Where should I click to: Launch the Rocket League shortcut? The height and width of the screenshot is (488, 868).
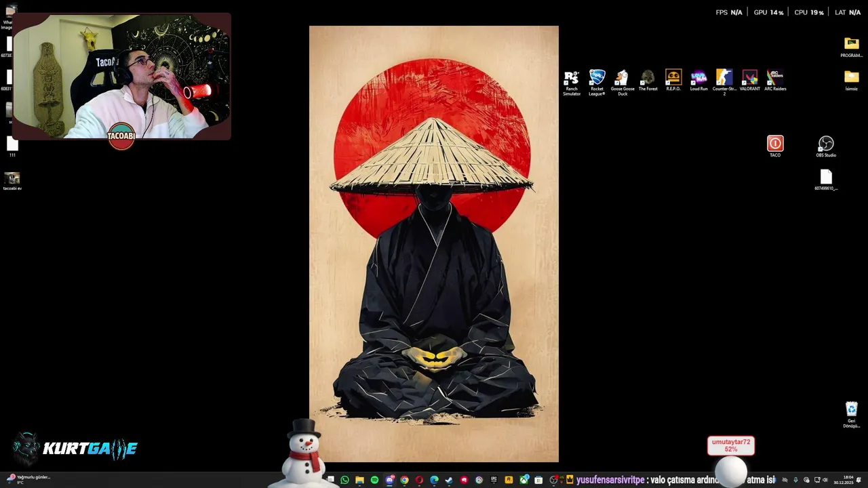(597, 82)
